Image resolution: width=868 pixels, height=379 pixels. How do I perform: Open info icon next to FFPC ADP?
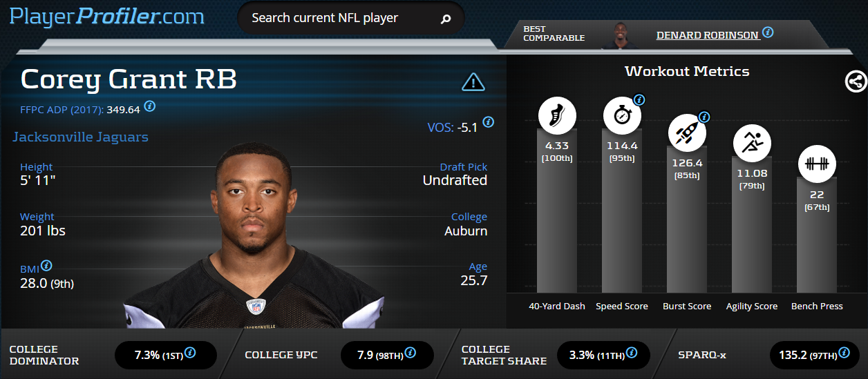[x=149, y=107]
